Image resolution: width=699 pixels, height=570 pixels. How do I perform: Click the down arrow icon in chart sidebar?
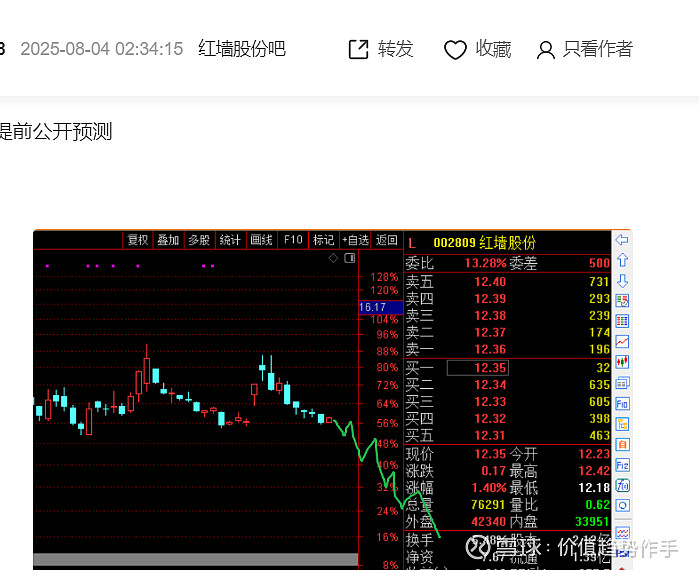coord(622,281)
